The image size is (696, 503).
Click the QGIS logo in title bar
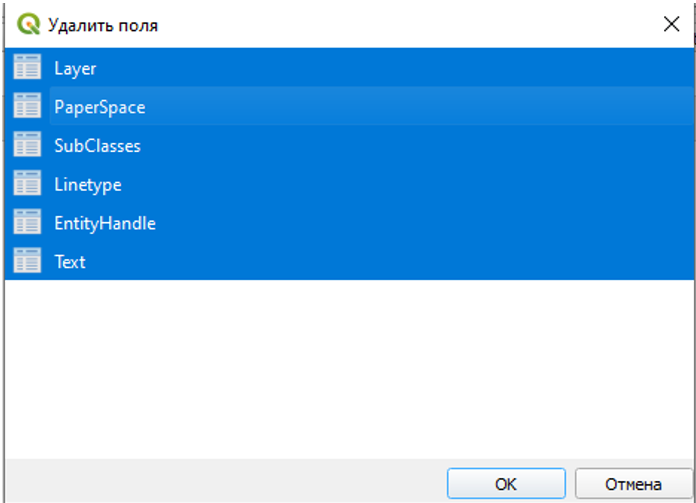click(x=27, y=25)
